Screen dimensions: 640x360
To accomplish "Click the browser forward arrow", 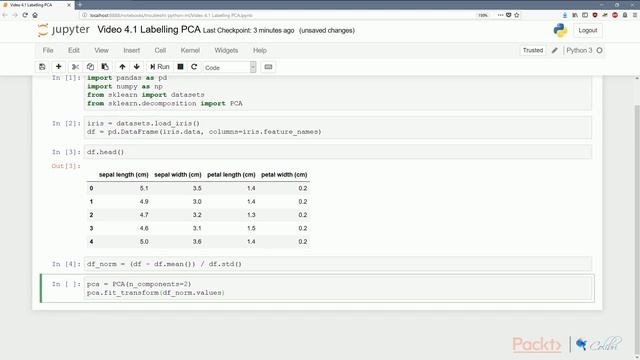I will [15, 15].
